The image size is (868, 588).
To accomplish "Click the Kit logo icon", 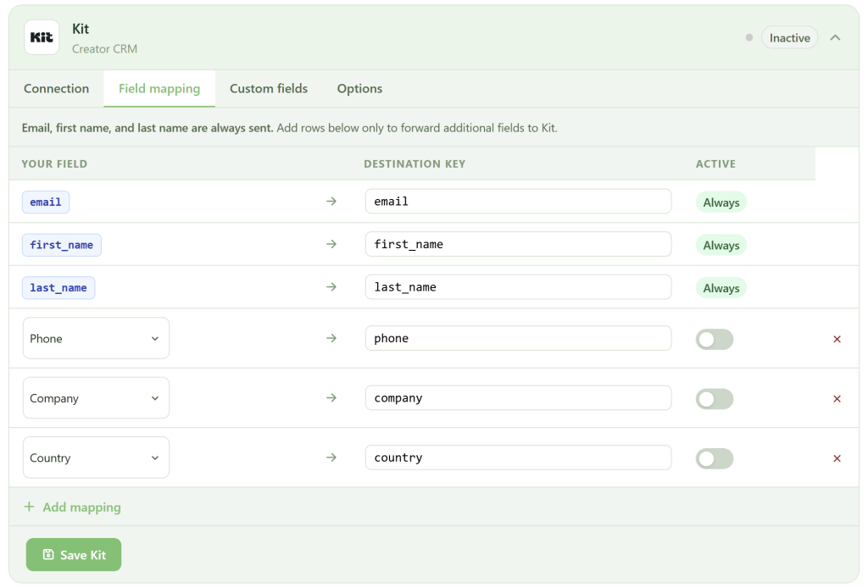I will coord(42,37).
